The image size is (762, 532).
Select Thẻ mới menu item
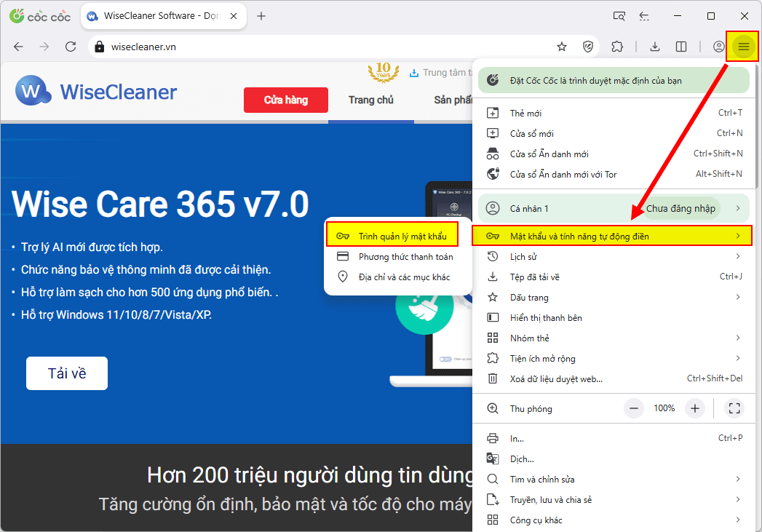[x=614, y=114]
